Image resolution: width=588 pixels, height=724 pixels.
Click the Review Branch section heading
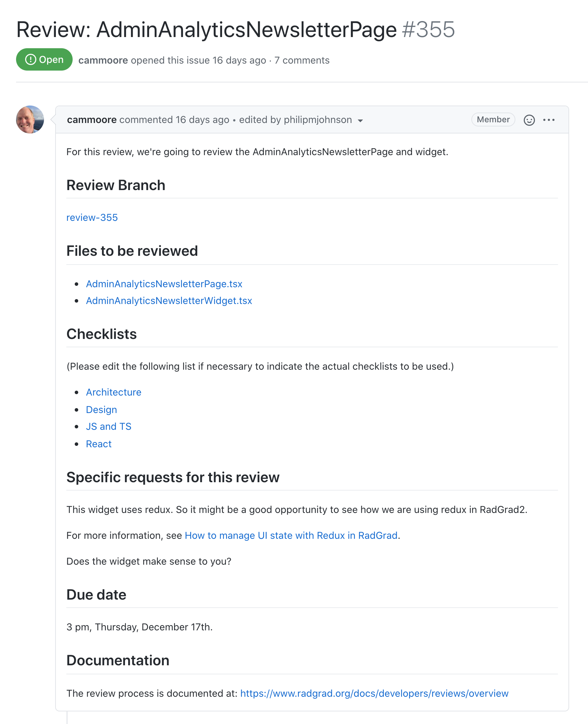pyautogui.click(x=116, y=185)
